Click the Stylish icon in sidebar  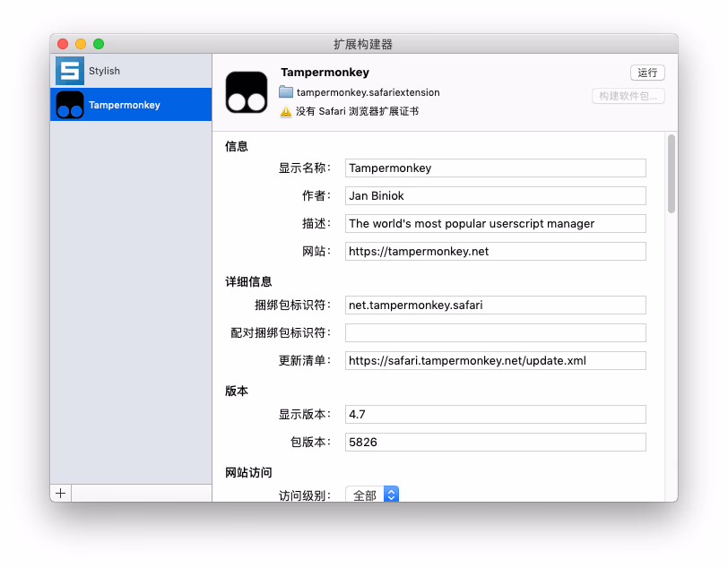(69, 71)
